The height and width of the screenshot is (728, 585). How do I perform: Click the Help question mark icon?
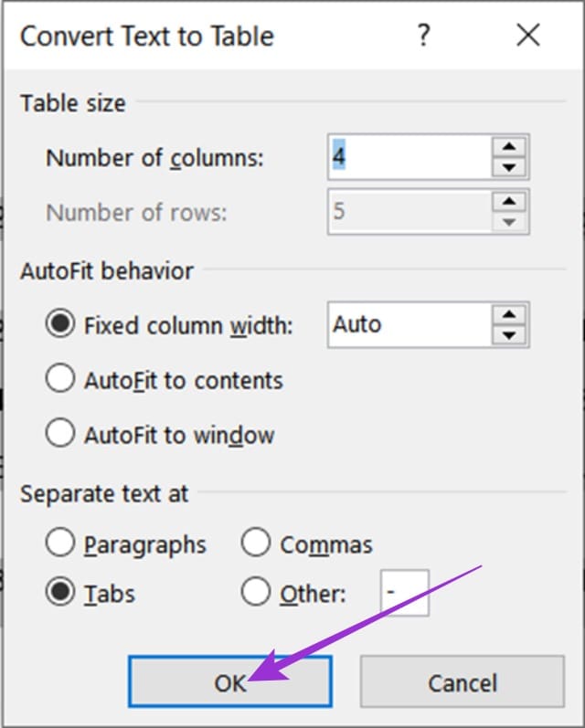point(423,36)
